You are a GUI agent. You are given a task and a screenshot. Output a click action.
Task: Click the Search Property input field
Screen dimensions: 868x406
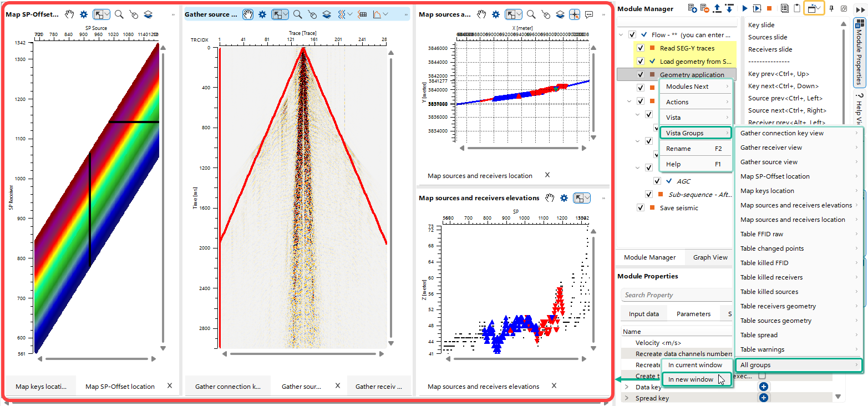677,295
